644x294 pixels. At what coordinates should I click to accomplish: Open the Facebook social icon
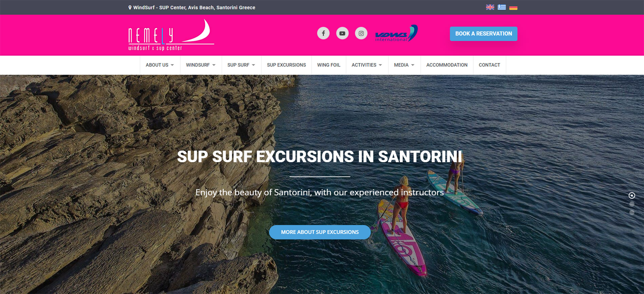[x=323, y=33]
